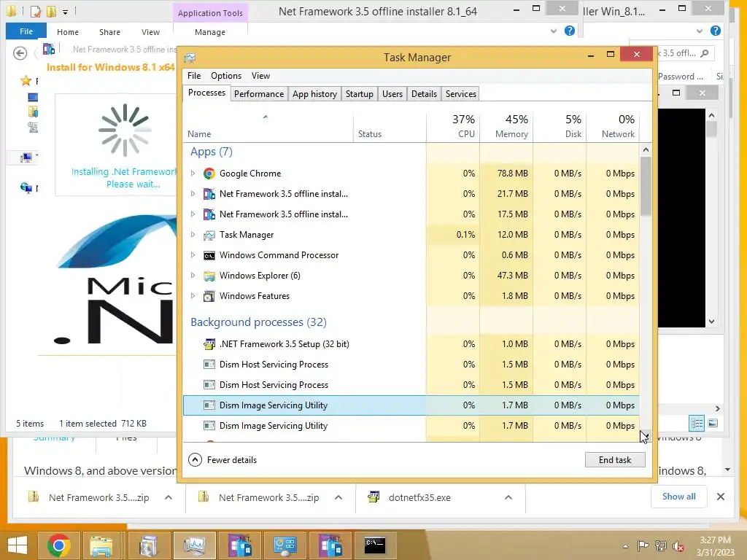This screenshot has width=747, height=560.
Task: Click the Google Chrome process icon
Action: (x=209, y=174)
